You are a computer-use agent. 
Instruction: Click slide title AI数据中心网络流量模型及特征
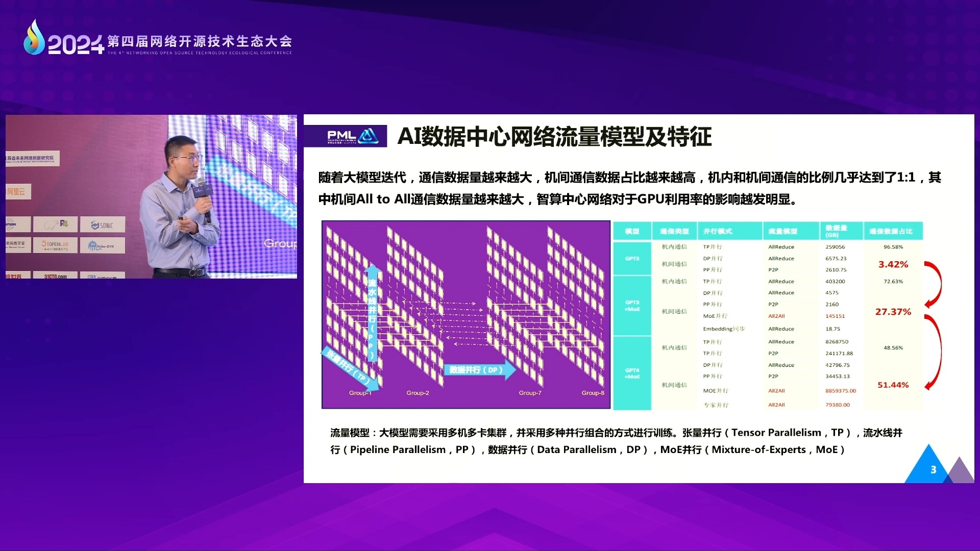tap(554, 136)
